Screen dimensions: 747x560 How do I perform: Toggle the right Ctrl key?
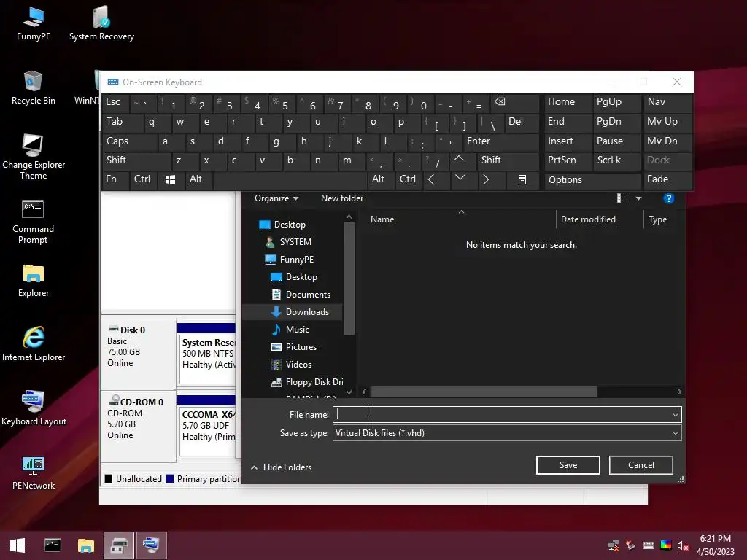pos(409,179)
